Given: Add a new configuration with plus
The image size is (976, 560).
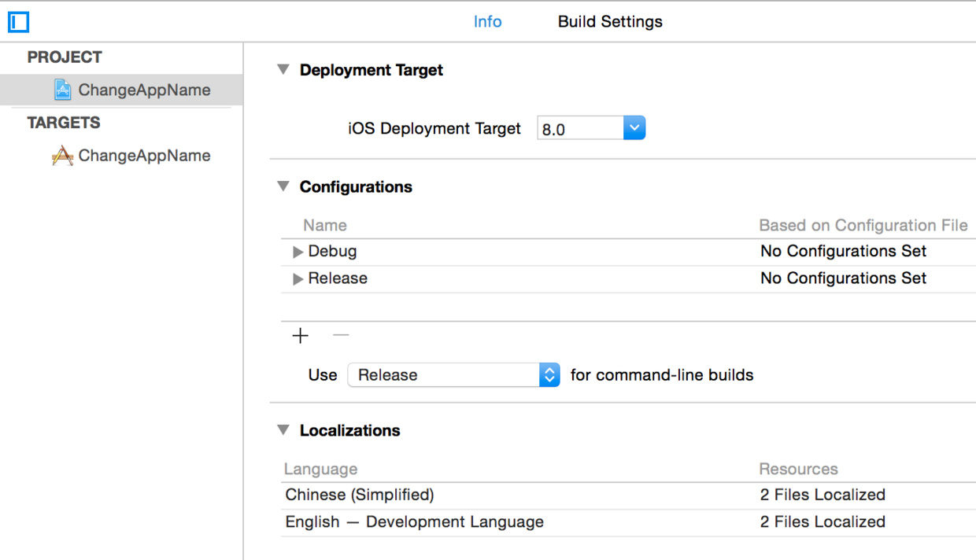Looking at the screenshot, I should (x=301, y=336).
